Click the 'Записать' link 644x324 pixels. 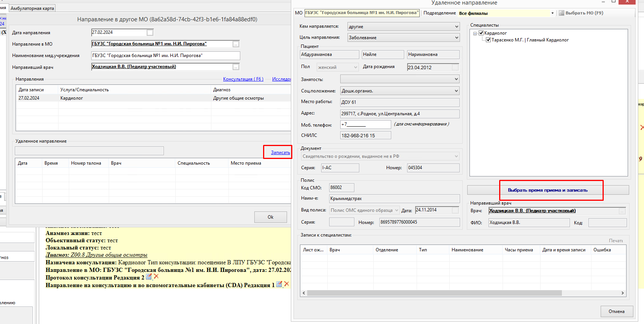281,152
